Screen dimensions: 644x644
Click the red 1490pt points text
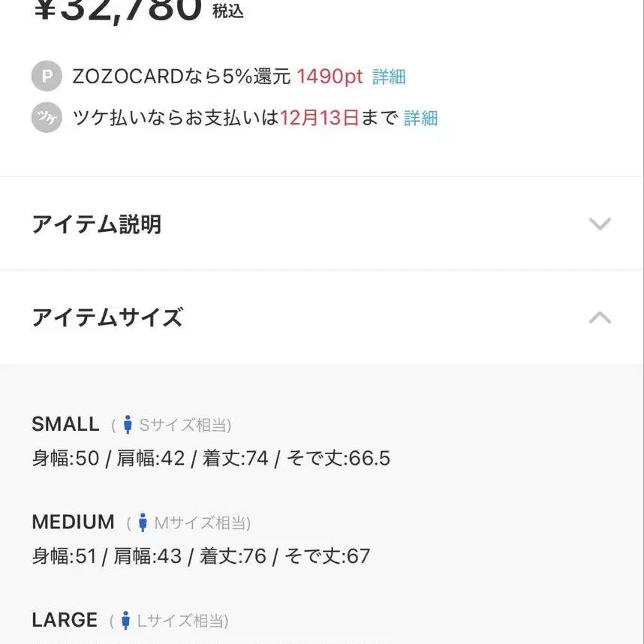pos(330,77)
